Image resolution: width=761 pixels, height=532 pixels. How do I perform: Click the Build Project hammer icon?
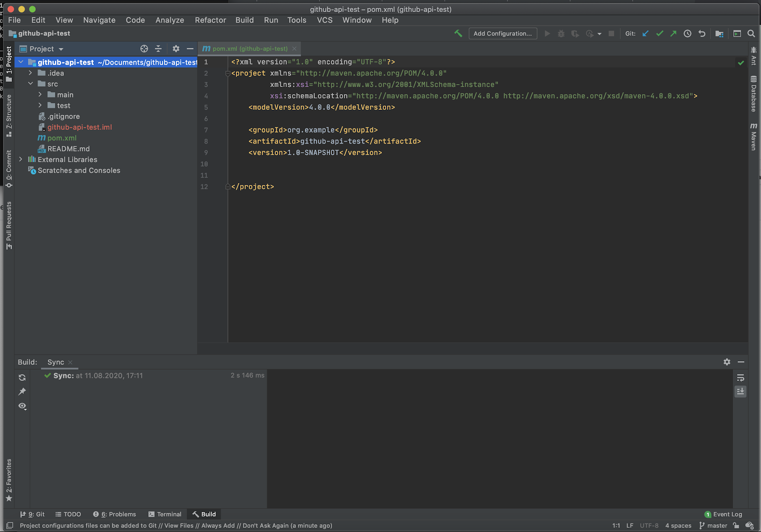pos(458,33)
